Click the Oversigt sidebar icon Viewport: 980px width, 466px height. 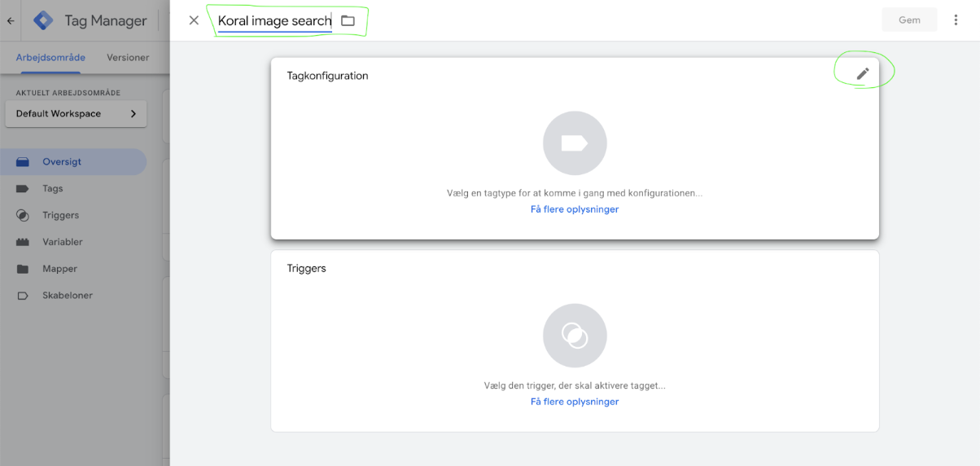[x=23, y=161]
